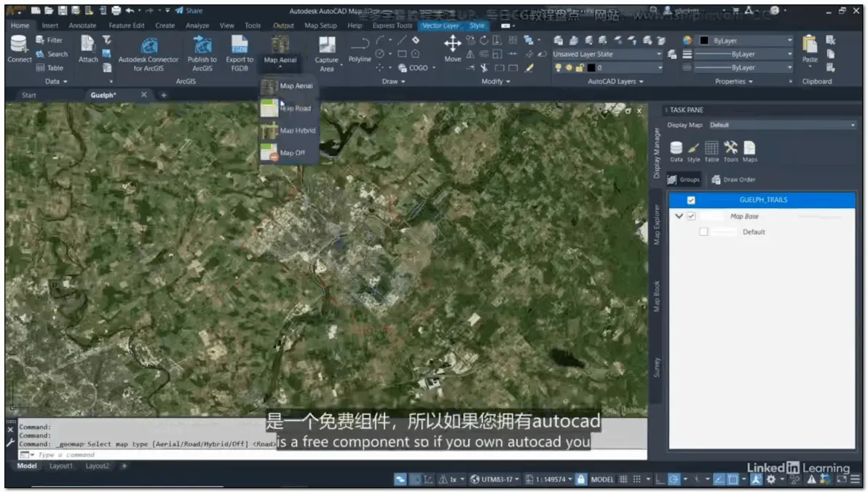Click the Open folder icon
Screen dimensions: 868x493
[49, 10]
